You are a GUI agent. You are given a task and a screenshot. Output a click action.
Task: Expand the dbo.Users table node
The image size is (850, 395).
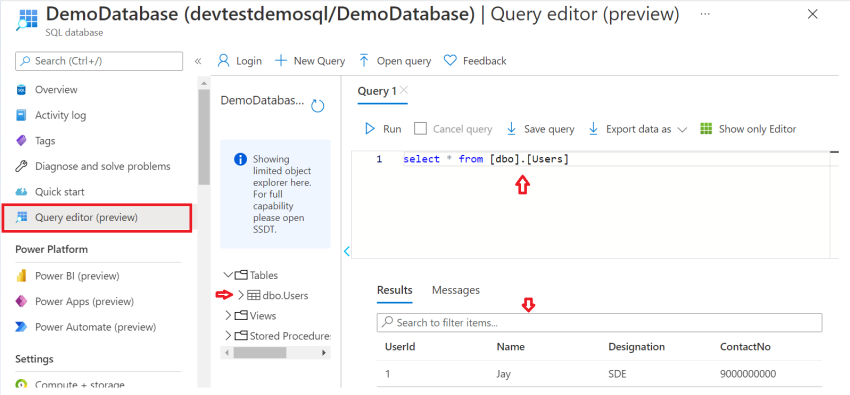point(241,295)
